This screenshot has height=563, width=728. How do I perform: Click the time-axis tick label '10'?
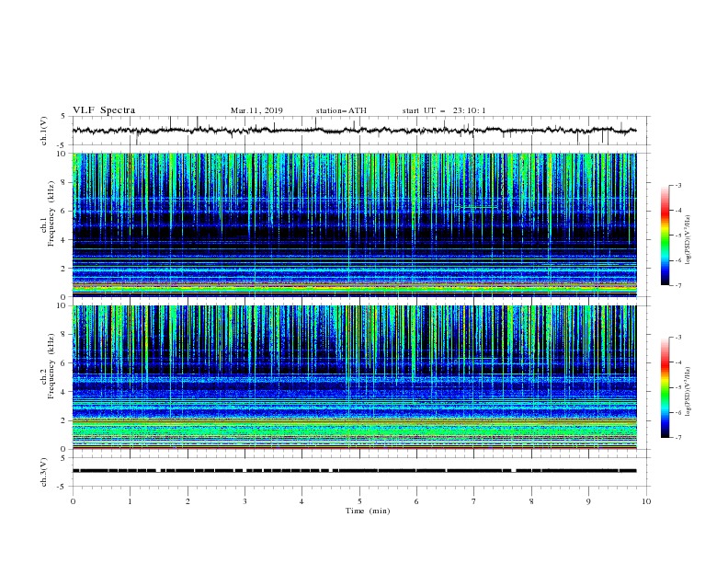(x=646, y=501)
